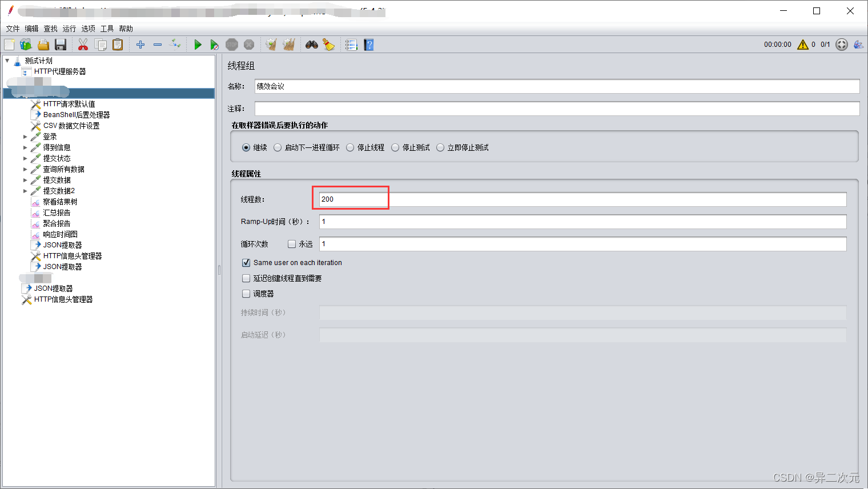The height and width of the screenshot is (489, 868).
Task: Create a new test plan with New icon
Action: click(9, 45)
